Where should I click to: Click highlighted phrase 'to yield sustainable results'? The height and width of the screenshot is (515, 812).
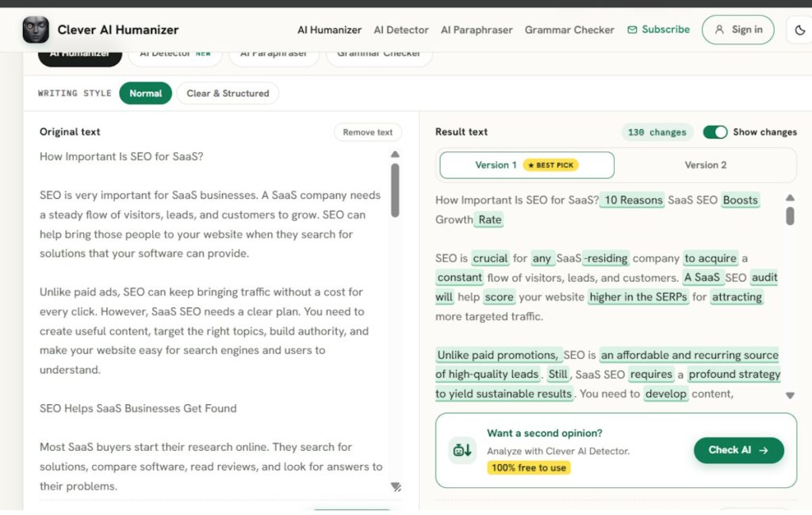point(504,394)
